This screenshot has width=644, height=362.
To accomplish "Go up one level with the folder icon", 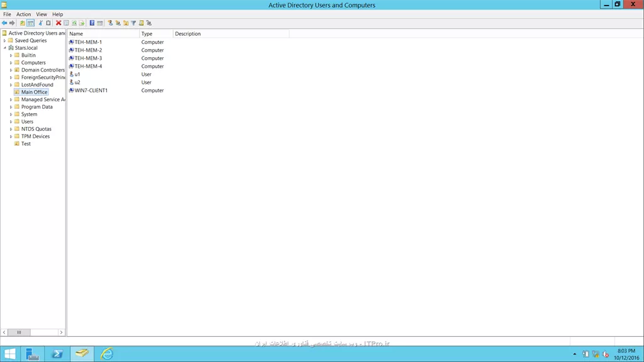I will 23,23.
